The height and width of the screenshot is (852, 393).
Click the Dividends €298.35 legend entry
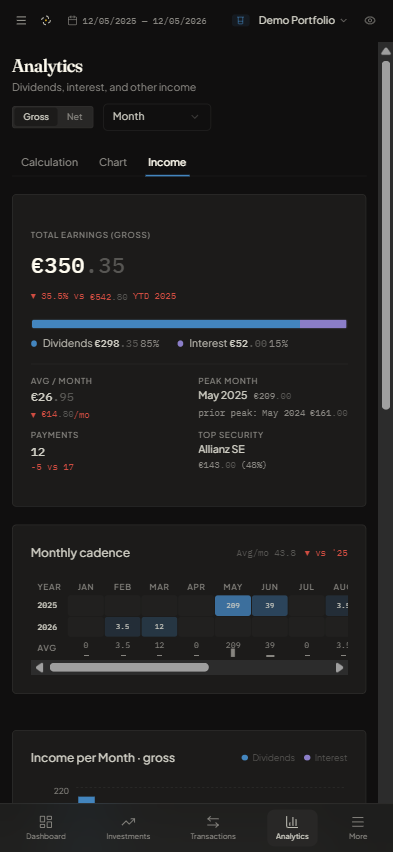(x=95, y=343)
